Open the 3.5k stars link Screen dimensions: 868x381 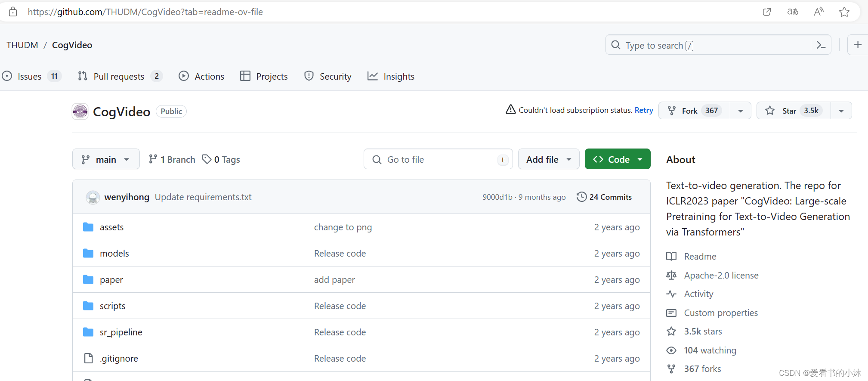click(703, 331)
